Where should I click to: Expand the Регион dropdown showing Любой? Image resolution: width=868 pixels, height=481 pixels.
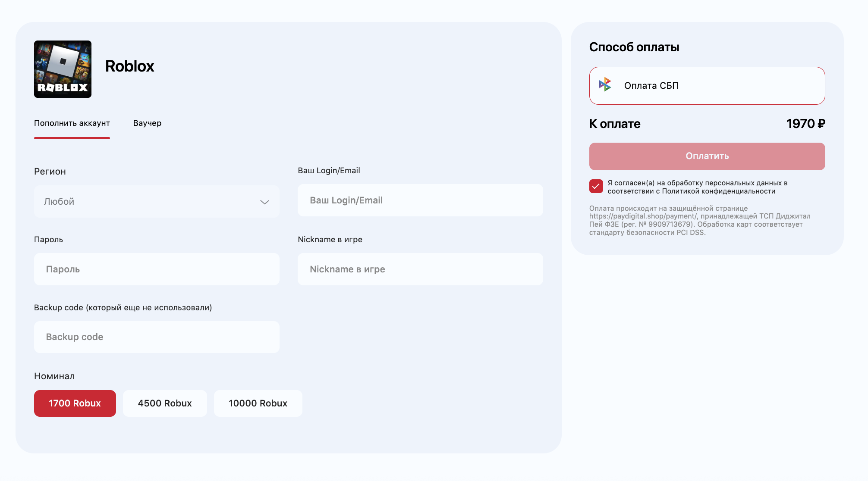pyautogui.click(x=157, y=201)
